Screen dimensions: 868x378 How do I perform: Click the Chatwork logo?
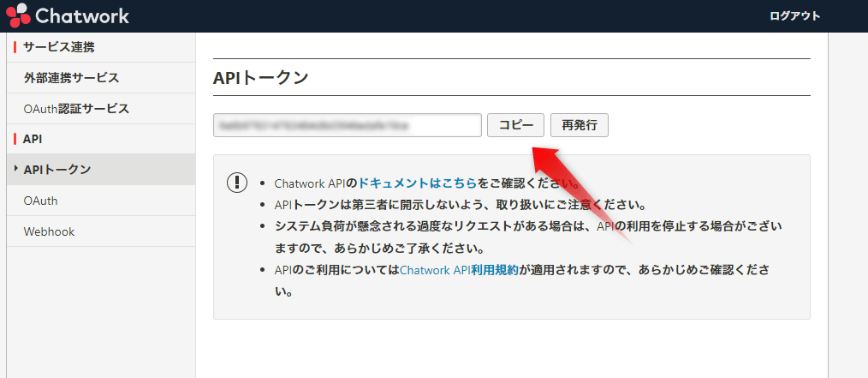point(68,15)
